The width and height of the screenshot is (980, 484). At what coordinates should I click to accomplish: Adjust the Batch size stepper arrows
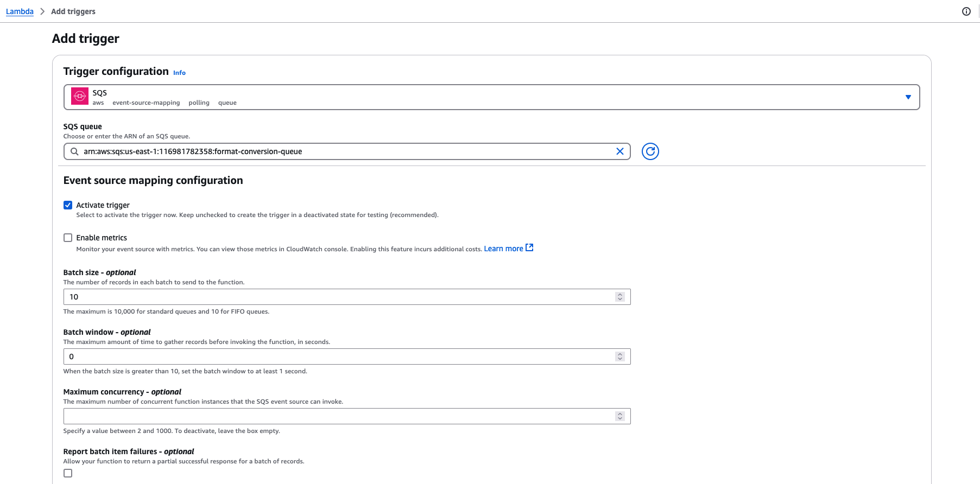[x=619, y=297]
